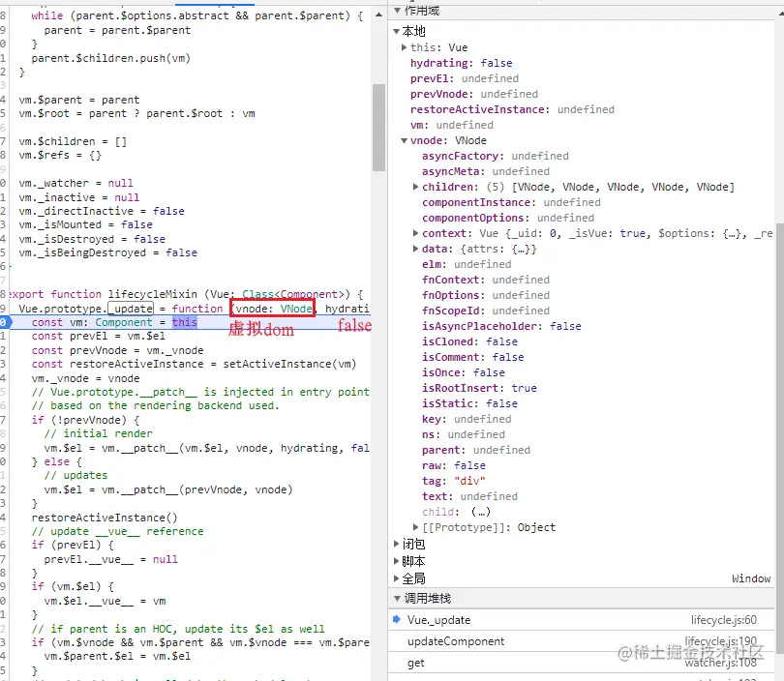Click 'restoreActiveInstance: undefined' variable
Screen dimensions: 784x681
click(512, 109)
